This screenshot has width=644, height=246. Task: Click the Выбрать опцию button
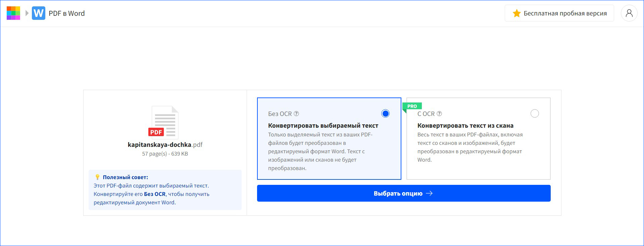point(404,193)
